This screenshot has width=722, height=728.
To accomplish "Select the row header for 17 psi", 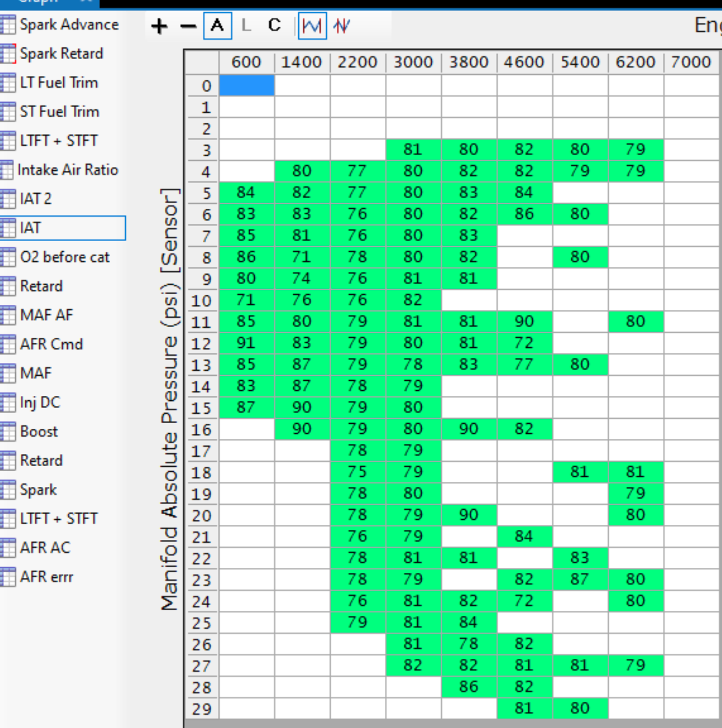I will pos(202,451).
